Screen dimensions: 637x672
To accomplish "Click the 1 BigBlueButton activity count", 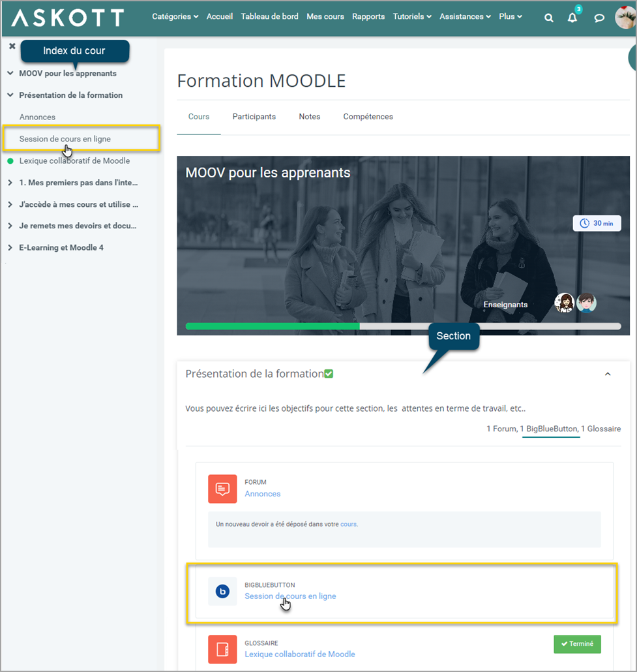I will coord(550,429).
